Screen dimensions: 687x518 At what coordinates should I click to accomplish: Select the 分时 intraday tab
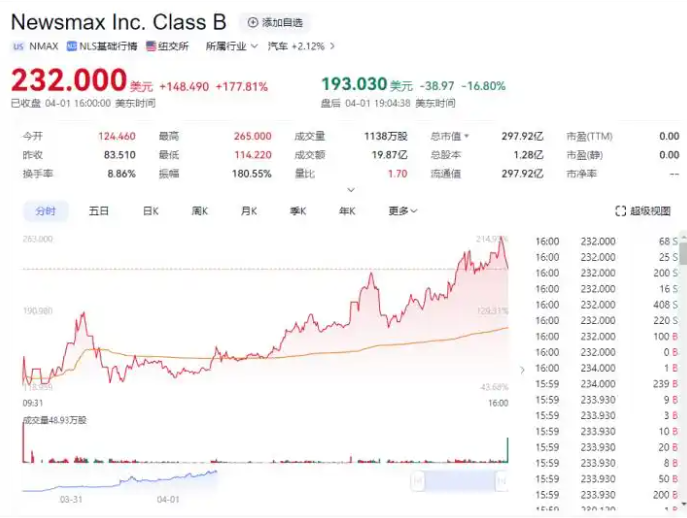(46, 211)
